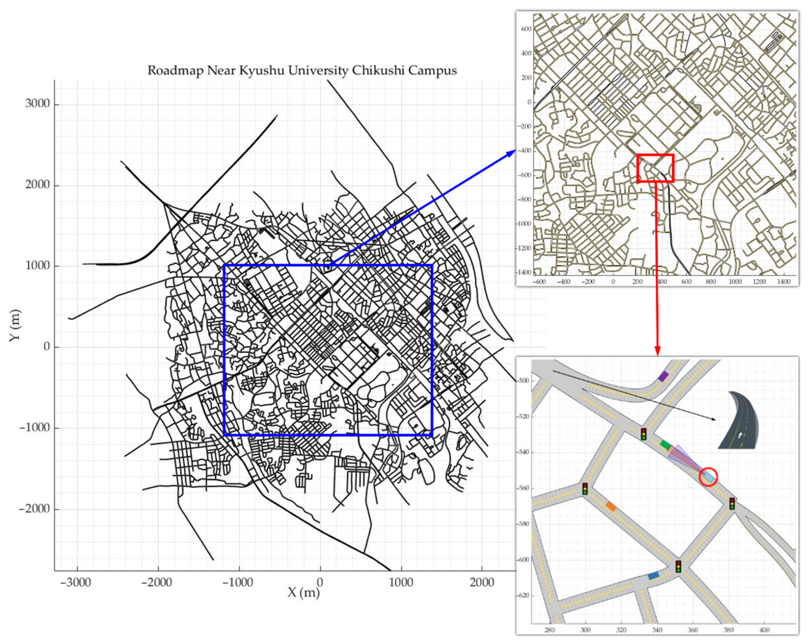The height and width of the screenshot is (644, 812).
Task: Click the traffic light near x=380 junction
Action: point(732,504)
